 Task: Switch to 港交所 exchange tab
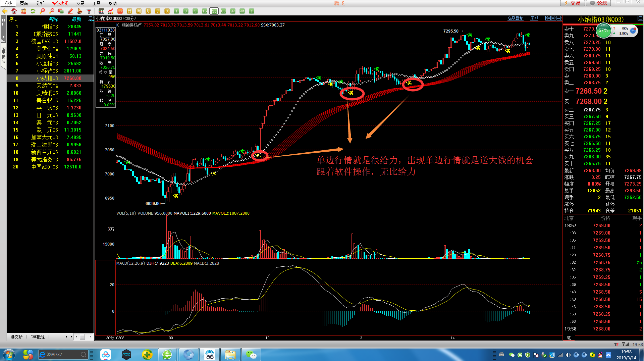coord(17,337)
